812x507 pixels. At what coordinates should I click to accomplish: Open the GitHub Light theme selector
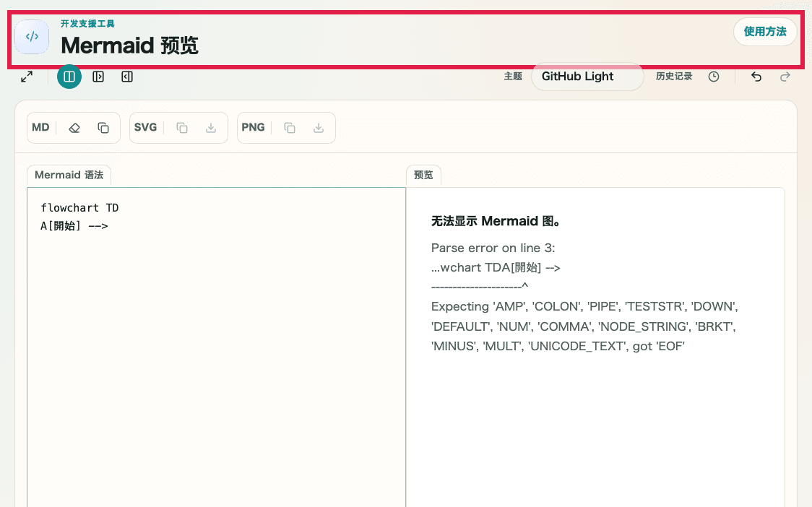(587, 76)
